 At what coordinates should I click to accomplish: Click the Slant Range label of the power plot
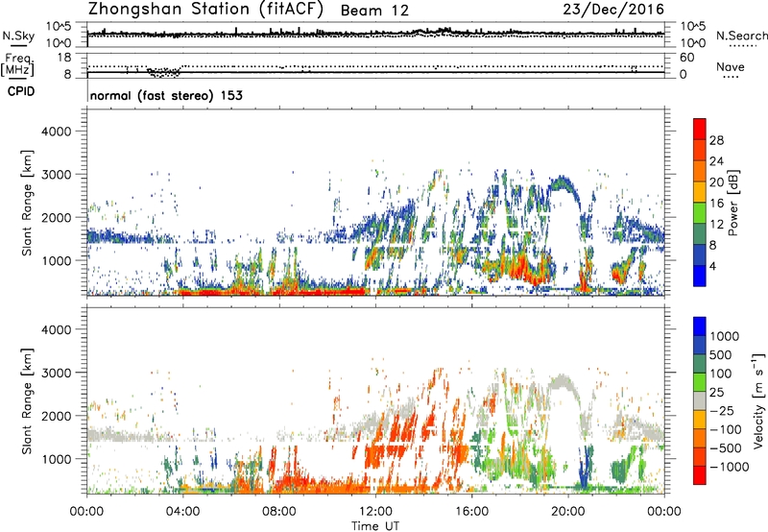pos(27,203)
